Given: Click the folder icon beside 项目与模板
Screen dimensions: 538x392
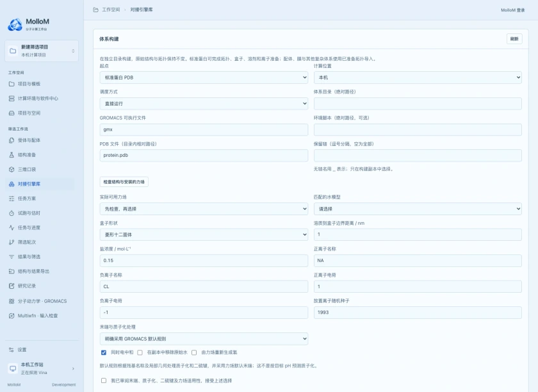Looking at the screenshot, I should (12, 84).
